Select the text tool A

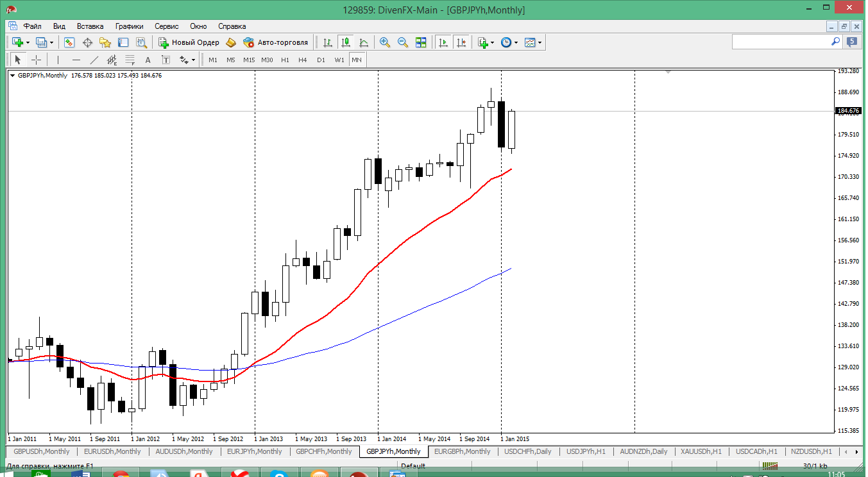[x=148, y=60]
